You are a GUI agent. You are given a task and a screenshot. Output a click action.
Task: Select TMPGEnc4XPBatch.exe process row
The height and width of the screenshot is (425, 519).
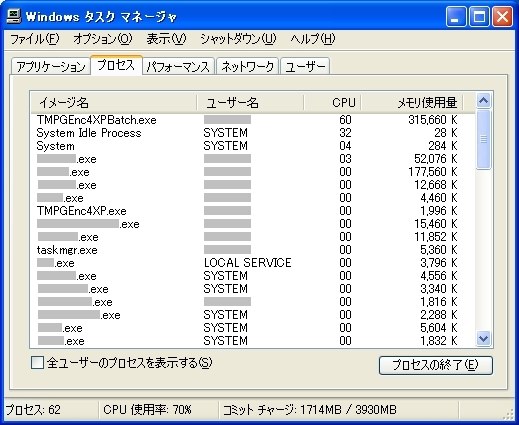253,120
